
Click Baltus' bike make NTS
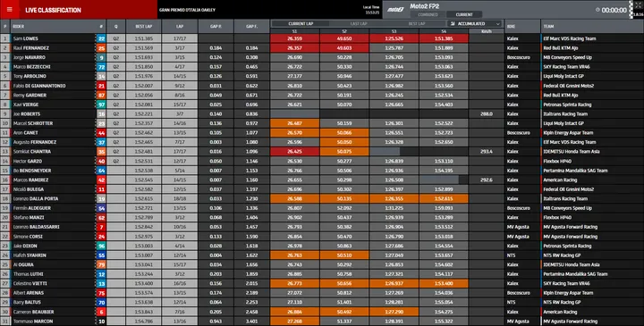[x=511, y=302]
